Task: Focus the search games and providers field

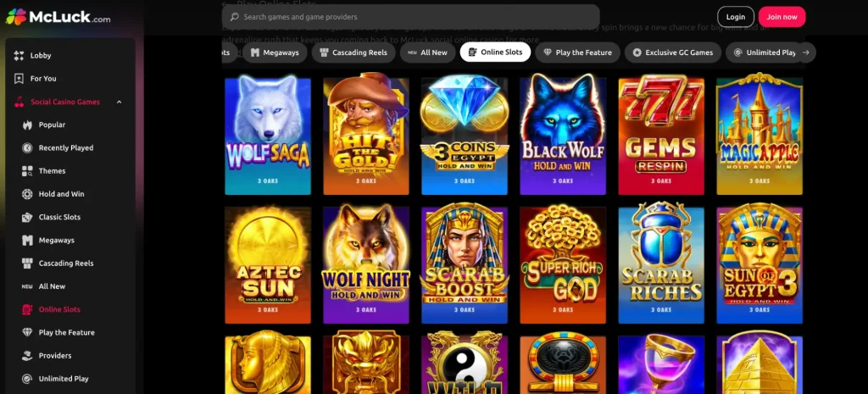Action: pos(411,17)
